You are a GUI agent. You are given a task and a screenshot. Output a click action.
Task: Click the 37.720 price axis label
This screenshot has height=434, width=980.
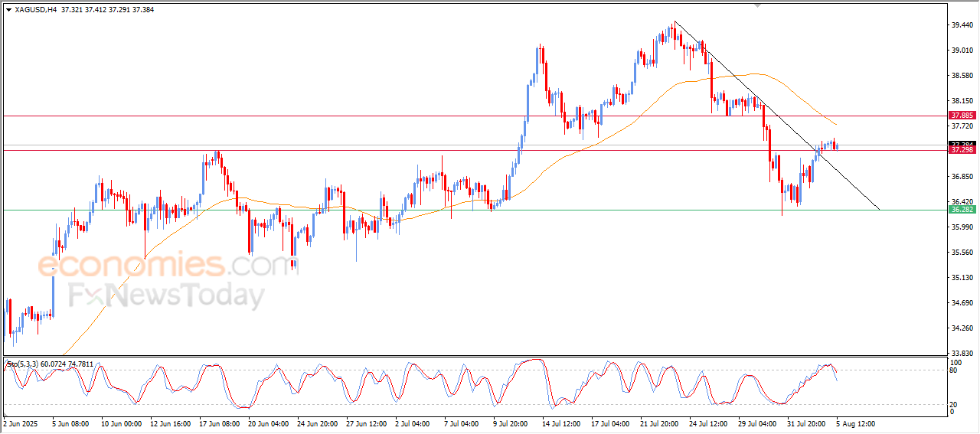[961, 126]
